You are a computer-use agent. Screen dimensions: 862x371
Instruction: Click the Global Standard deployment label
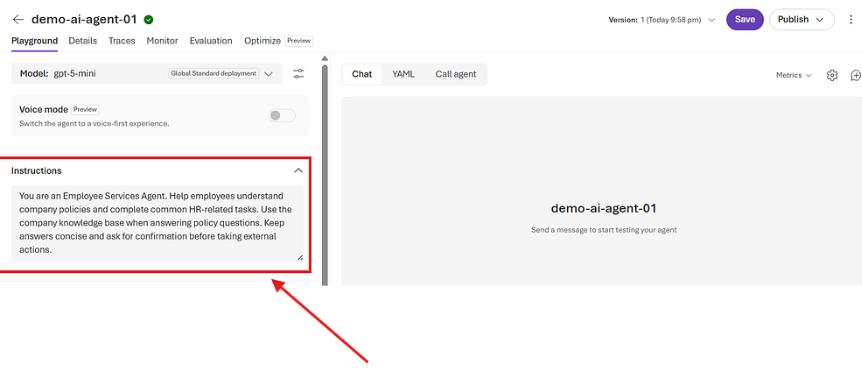tap(213, 73)
